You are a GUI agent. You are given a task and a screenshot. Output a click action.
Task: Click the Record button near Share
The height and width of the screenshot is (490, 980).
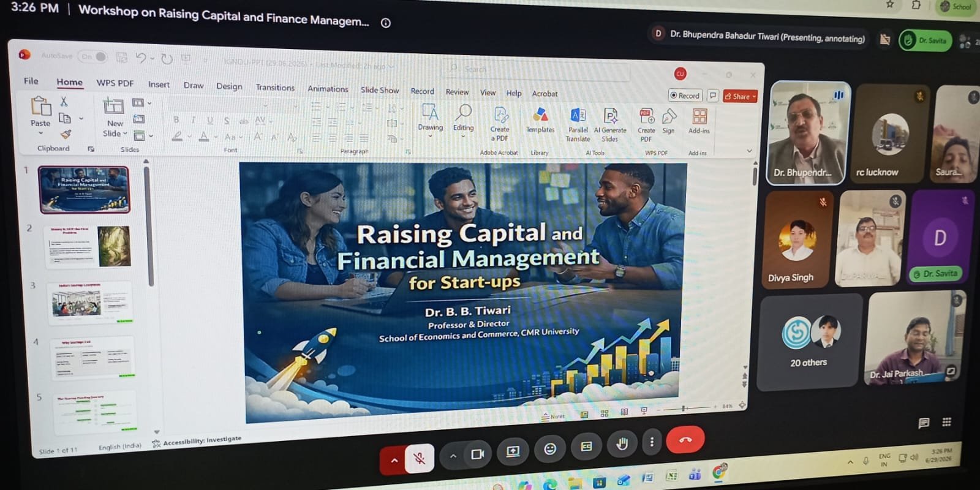[685, 96]
